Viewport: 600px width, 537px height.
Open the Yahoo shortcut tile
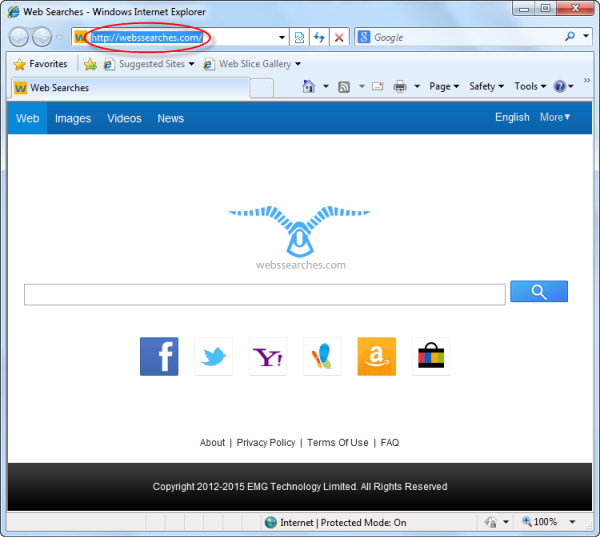[267, 356]
